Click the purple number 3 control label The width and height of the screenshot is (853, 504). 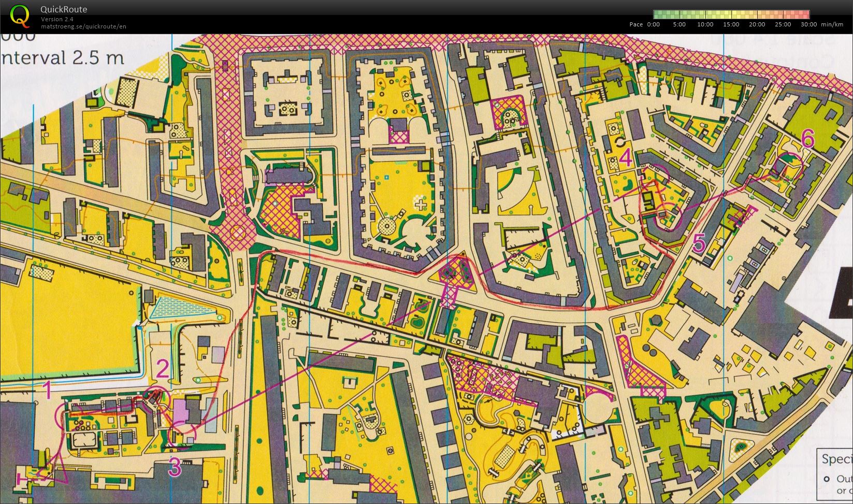174,466
